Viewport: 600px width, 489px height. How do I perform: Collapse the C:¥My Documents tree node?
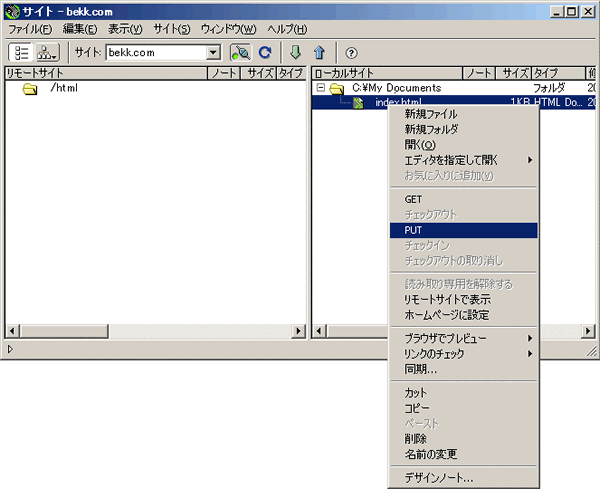point(321,88)
